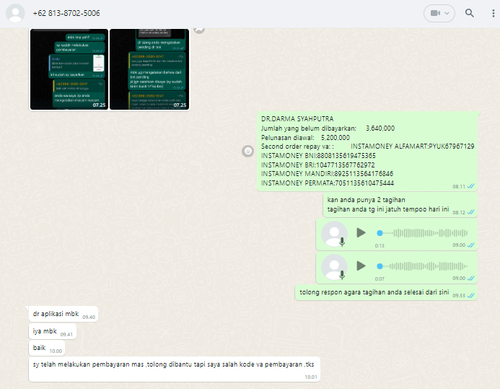Select the 'dr aplikasi mbk' message
500x389 pixels.
(63, 314)
